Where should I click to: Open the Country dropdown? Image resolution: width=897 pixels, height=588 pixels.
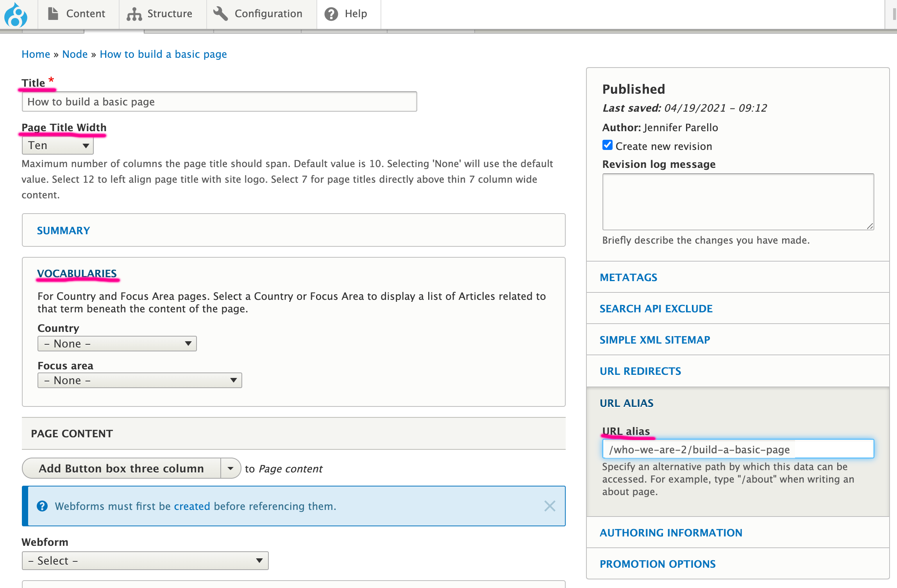pyautogui.click(x=117, y=344)
